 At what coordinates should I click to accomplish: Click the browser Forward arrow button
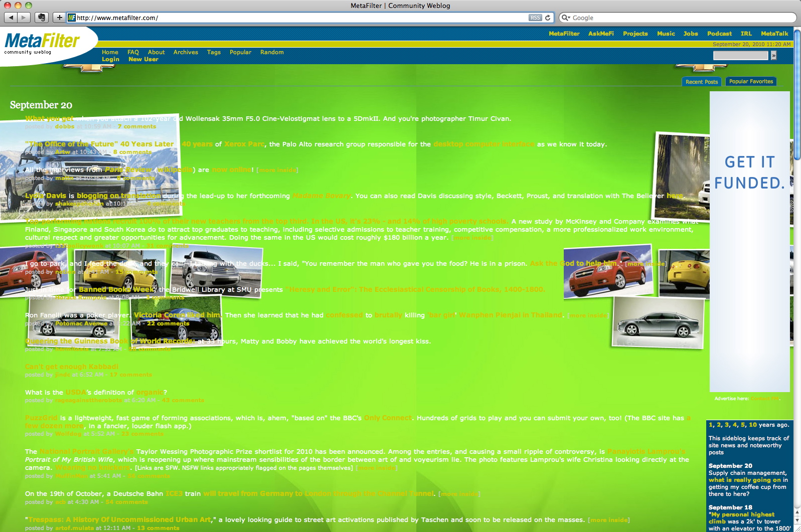coord(24,18)
